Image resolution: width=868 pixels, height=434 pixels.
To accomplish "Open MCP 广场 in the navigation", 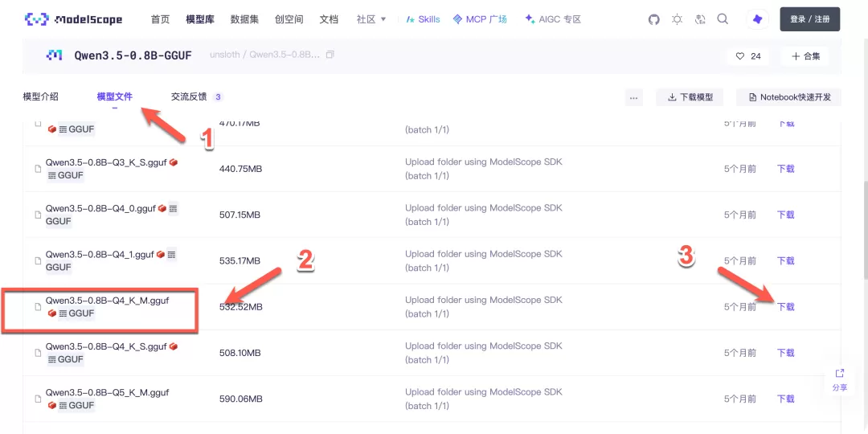I will [x=479, y=19].
